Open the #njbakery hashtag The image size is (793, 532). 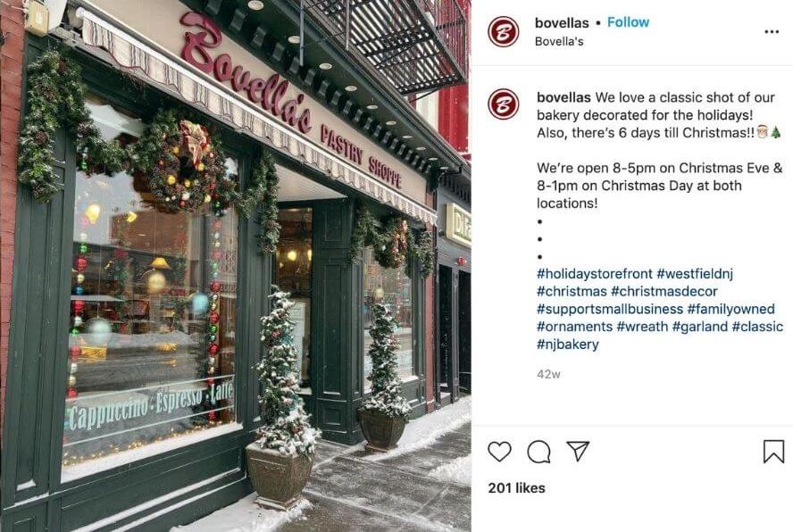pos(567,345)
